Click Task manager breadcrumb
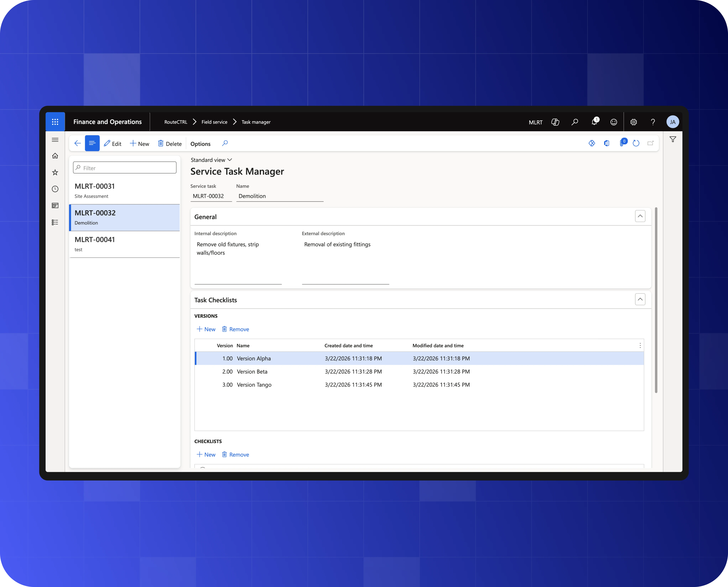 tap(256, 122)
